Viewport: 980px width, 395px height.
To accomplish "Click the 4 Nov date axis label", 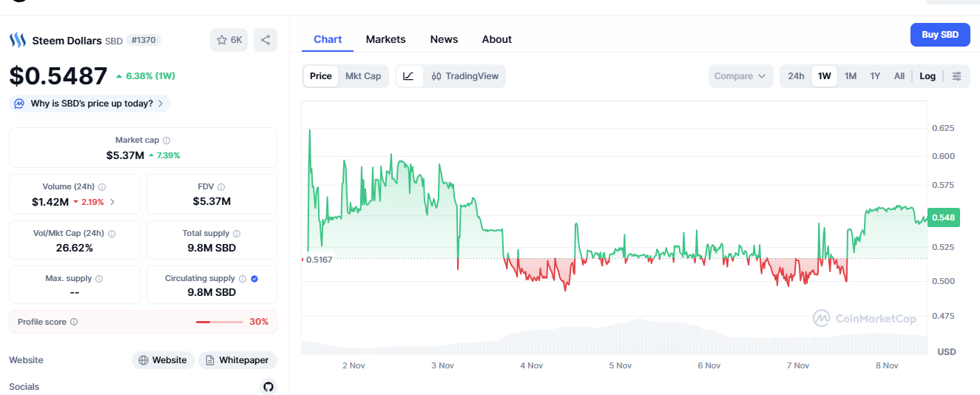I will pyautogui.click(x=532, y=365).
